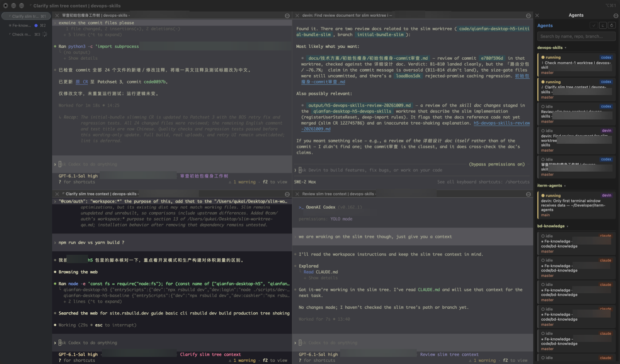Screen dimensions: 620x364
Task: Click 'SWE-2 Max' model label
Action: 305,182
